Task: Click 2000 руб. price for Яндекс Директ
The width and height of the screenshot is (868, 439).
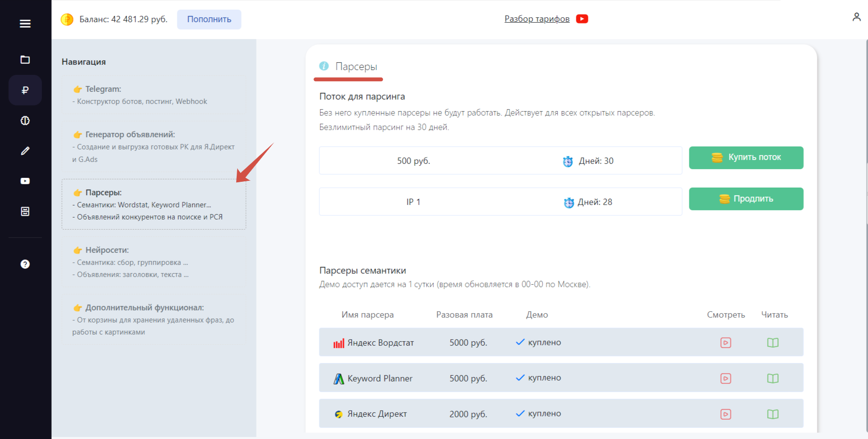Action: tap(468, 414)
